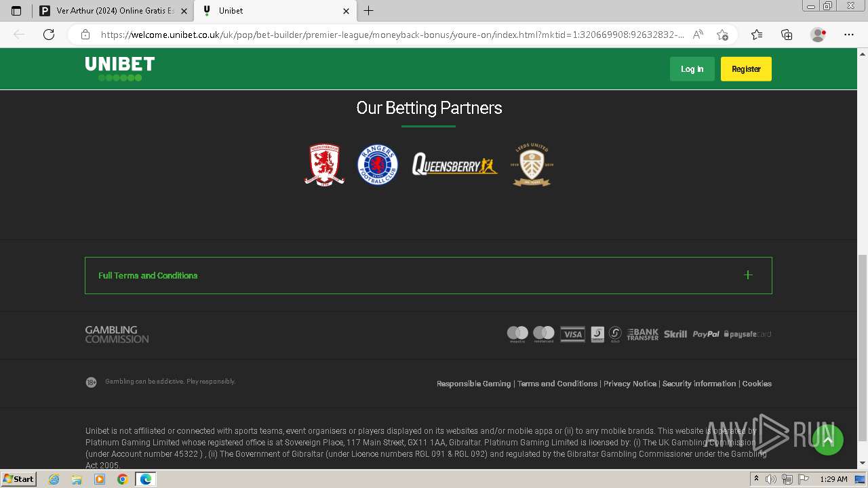Open Collections in Edge toolbar
This screenshot has width=868, height=488.
pos(787,35)
